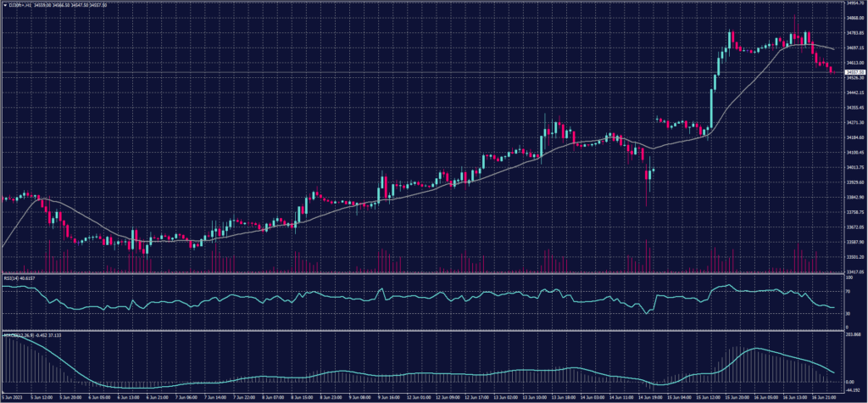Click the MACD 203.868 scale label
Screen dimensions: 868x403
850,333
